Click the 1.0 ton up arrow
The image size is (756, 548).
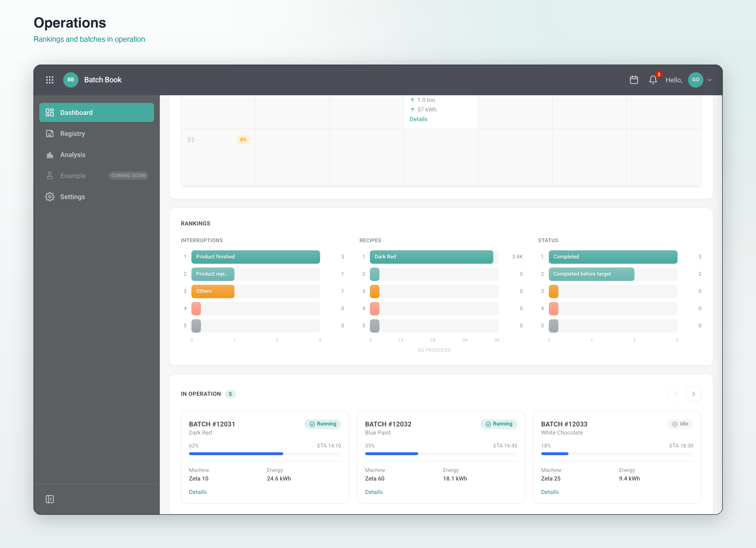[412, 100]
